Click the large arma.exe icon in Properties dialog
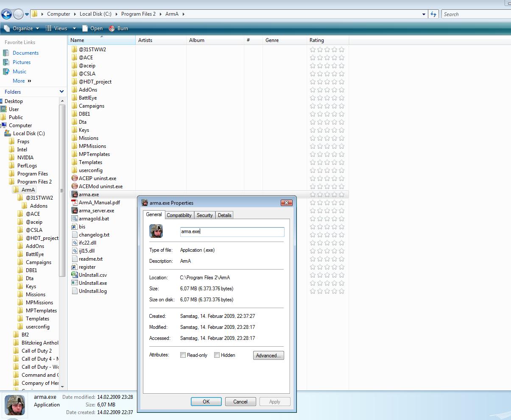Screen dimensions: 511x420 156,231
